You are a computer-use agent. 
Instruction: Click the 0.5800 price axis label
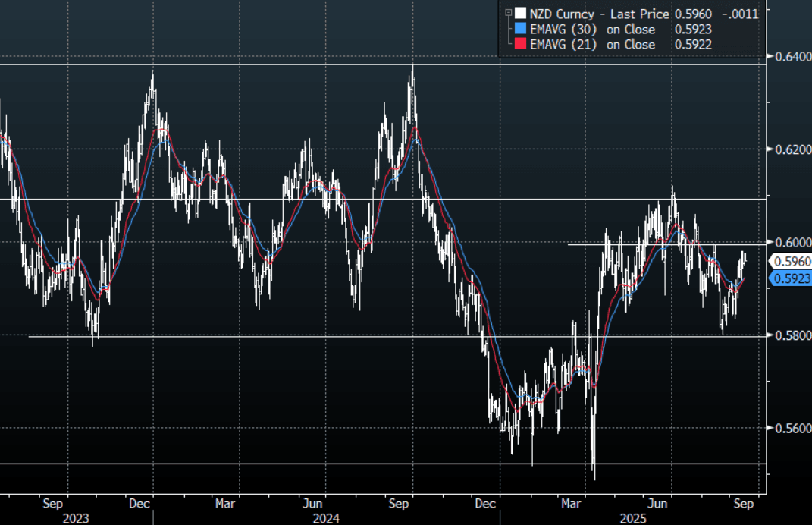pyautogui.click(x=789, y=335)
